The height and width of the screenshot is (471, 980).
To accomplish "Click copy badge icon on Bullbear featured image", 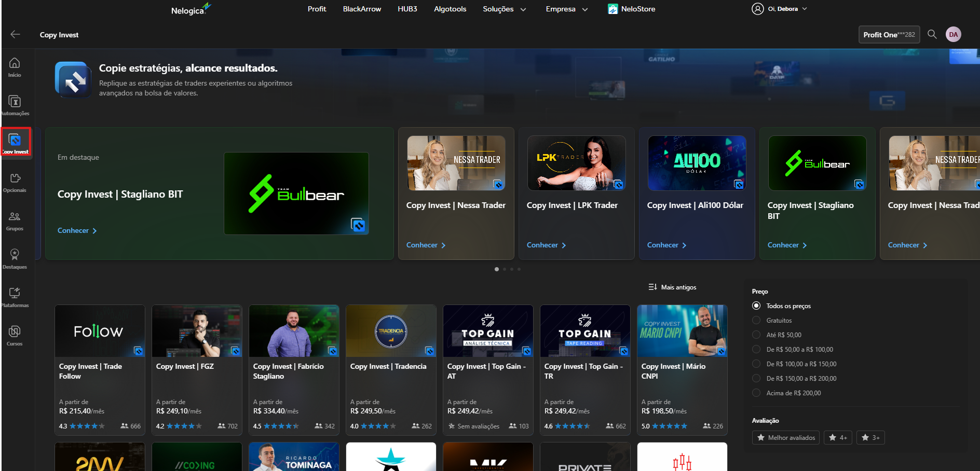I will [x=358, y=225].
